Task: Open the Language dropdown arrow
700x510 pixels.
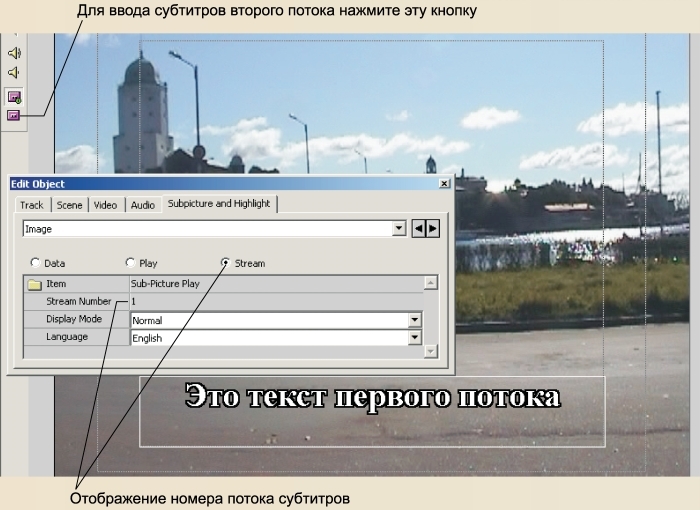Action: pos(415,338)
